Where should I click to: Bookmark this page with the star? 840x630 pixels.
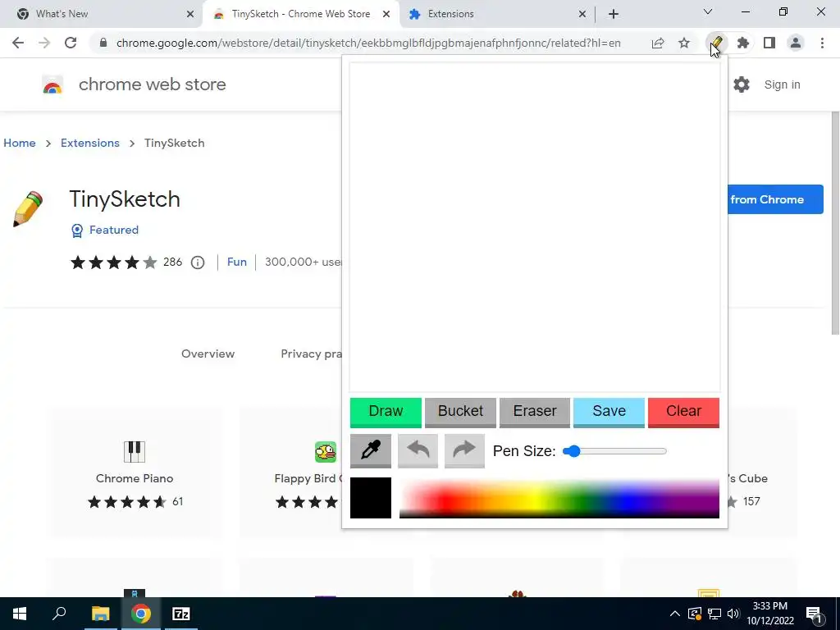684,43
